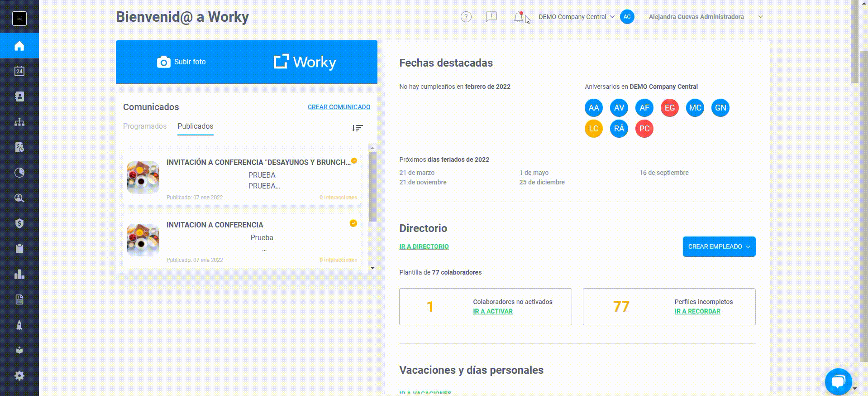Expand Alejandra Cuevas Administradora user menu
Screen dimensions: 868x396
pos(706,17)
